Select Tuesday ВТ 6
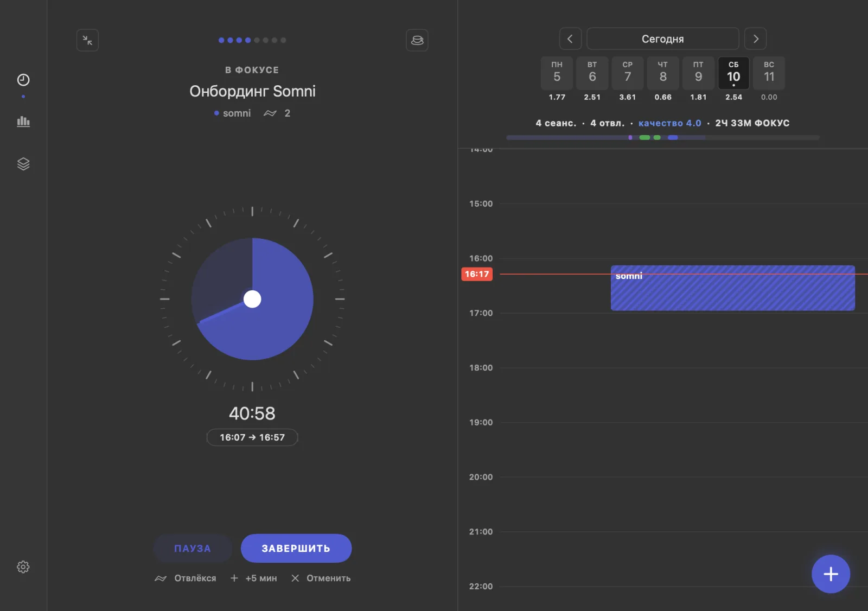Screen dimensions: 868x611 (x=592, y=73)
